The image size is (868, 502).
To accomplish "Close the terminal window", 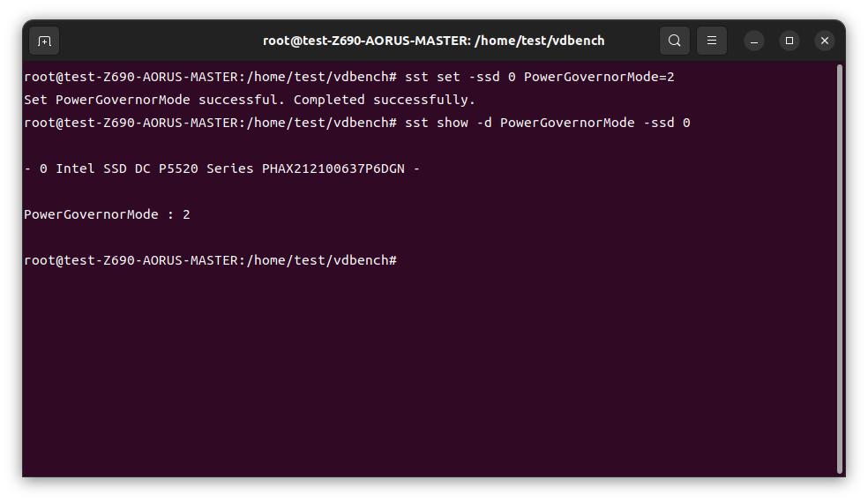I will click(x=825, y=41).
